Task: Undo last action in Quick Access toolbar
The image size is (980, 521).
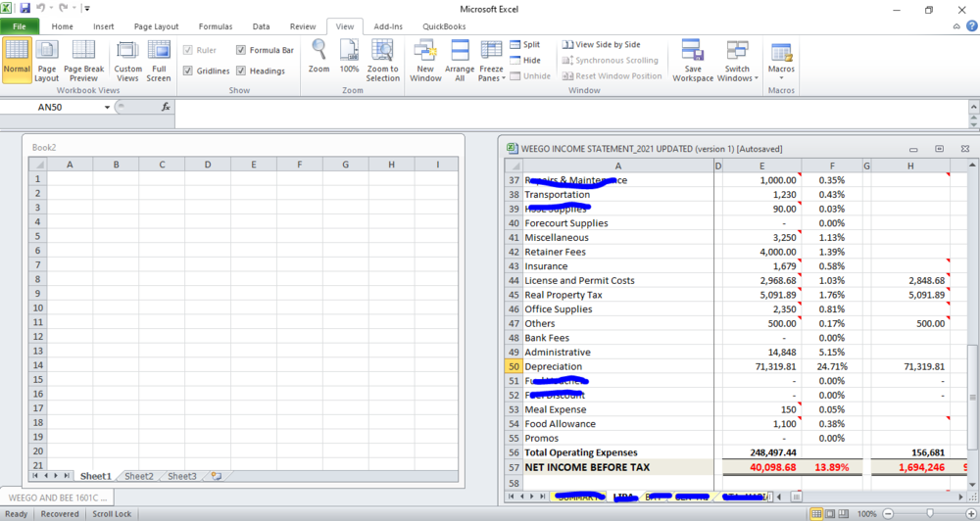Action: pyautogui.click(x=40, y=8)
